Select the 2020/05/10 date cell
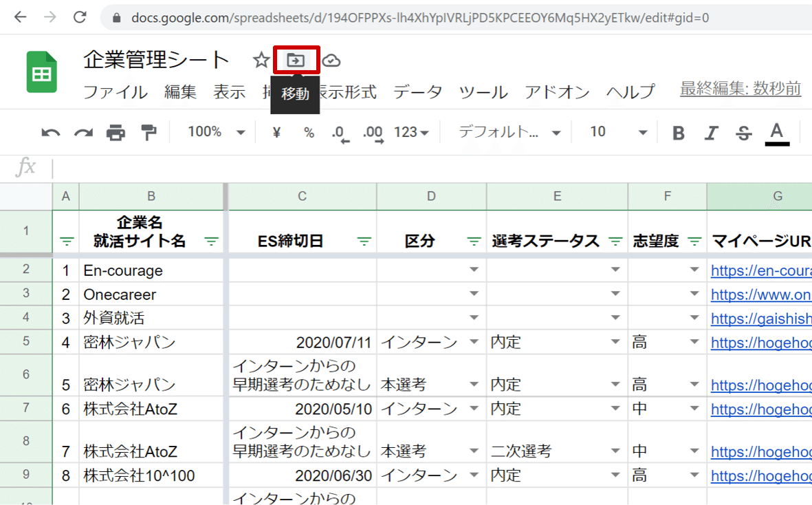 (x=303, y=409)
